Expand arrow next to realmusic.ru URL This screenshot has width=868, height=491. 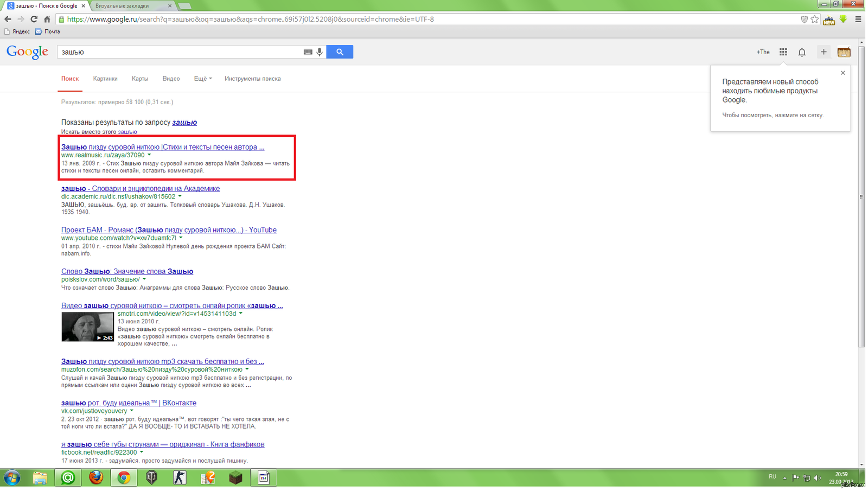point(149,155)
